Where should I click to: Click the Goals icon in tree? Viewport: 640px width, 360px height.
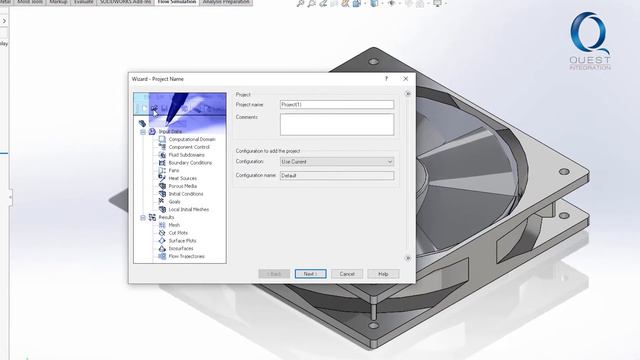[162, 201]
